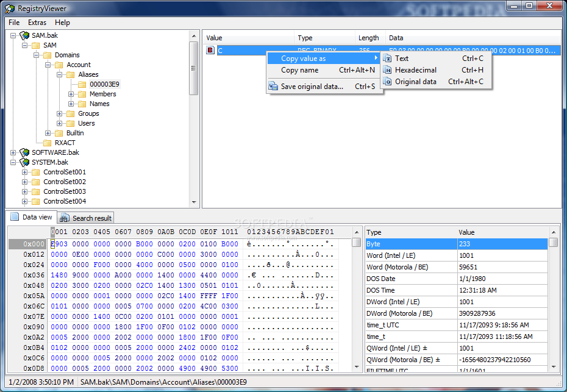567x392 pixels.
Task: Click hex row offset 0x024
Action: tap(34, 265)
